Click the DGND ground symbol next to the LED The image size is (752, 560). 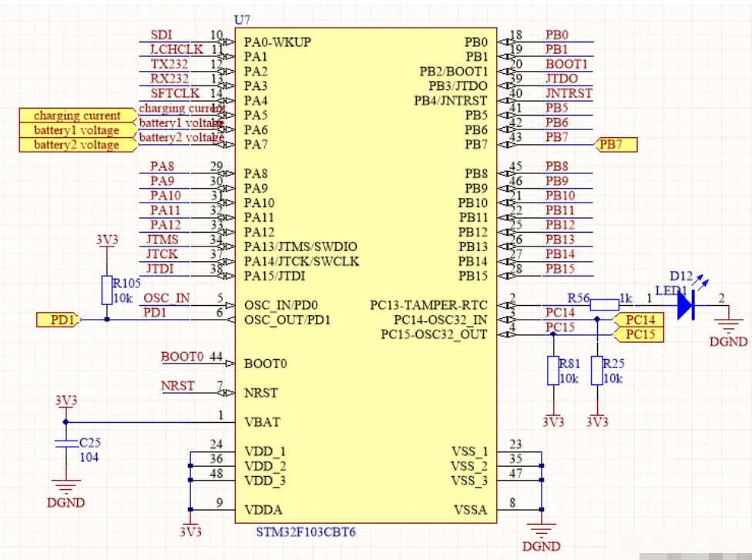tap(729, 330)
